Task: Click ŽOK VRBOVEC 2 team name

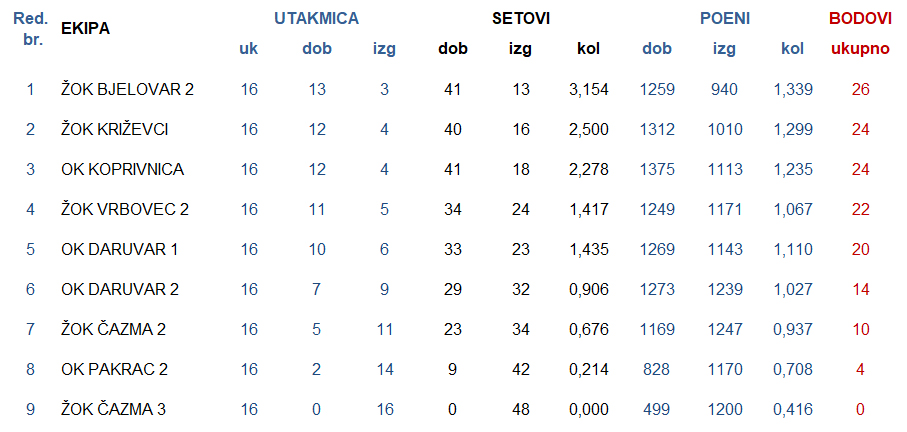Action: [125, 209]
